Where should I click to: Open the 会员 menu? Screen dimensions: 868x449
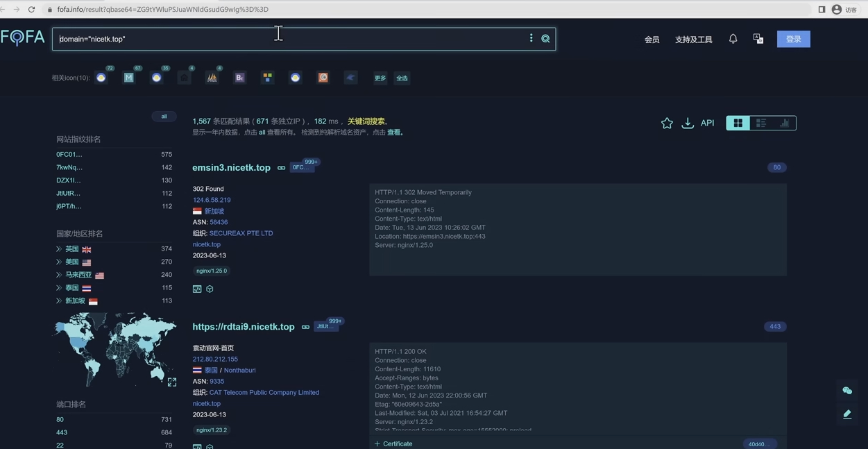click(652, 40)
